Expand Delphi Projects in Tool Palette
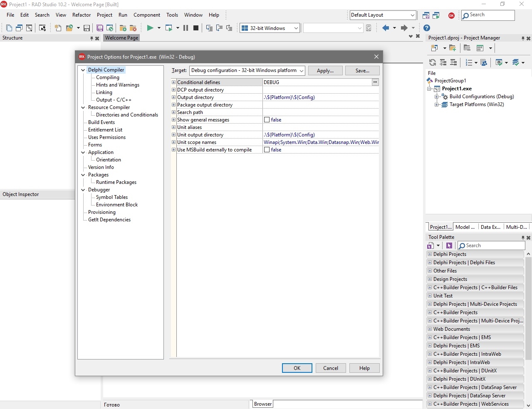This screenshot has width=532, height=409. click(430, 254)
